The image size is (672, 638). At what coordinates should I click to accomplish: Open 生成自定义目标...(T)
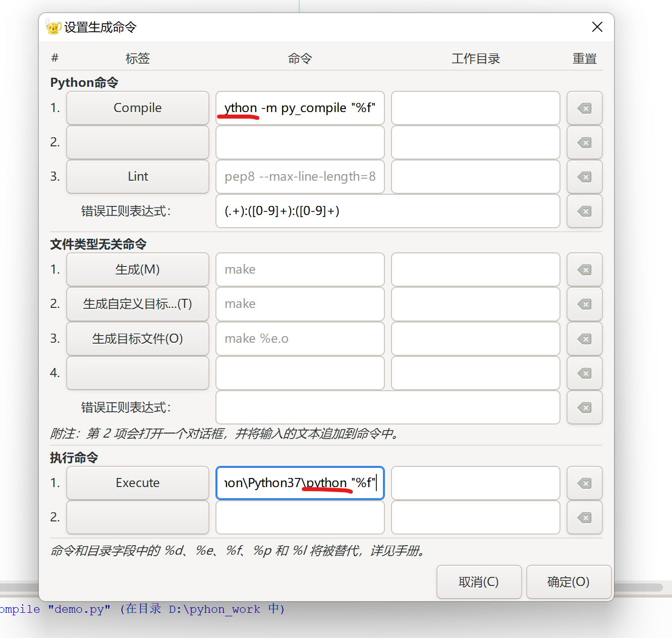point(137,304)
